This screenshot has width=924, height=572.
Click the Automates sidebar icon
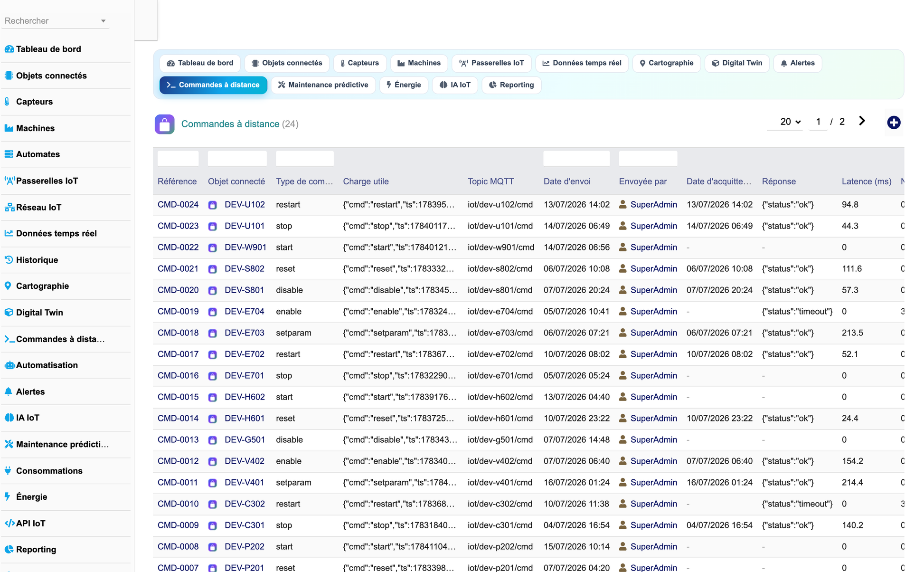9,154
